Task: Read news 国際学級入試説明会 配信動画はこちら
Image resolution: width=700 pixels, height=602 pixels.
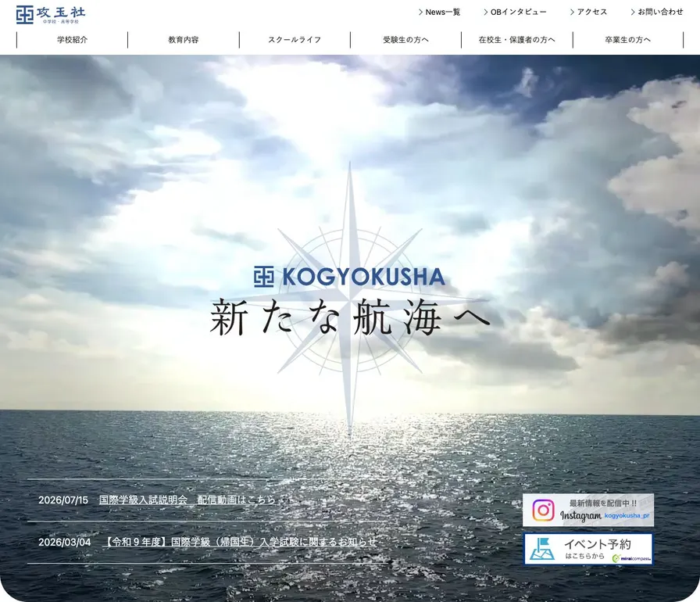Action: (187, 500)
